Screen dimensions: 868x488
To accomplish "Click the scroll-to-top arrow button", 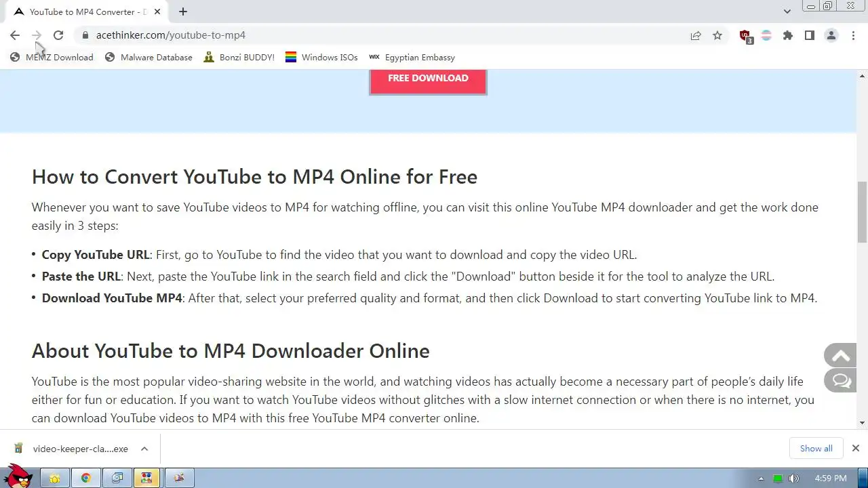I will point(840,356).
